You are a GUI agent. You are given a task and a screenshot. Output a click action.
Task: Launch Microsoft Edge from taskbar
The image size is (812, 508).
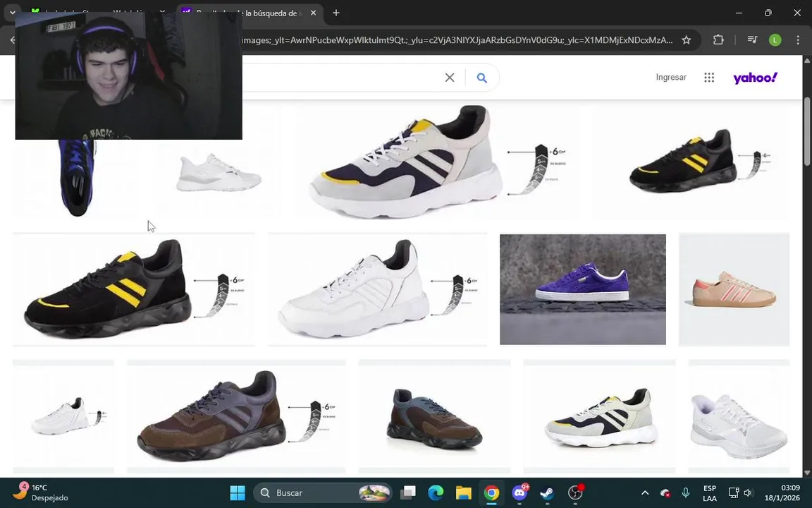[x=436, y=492]
